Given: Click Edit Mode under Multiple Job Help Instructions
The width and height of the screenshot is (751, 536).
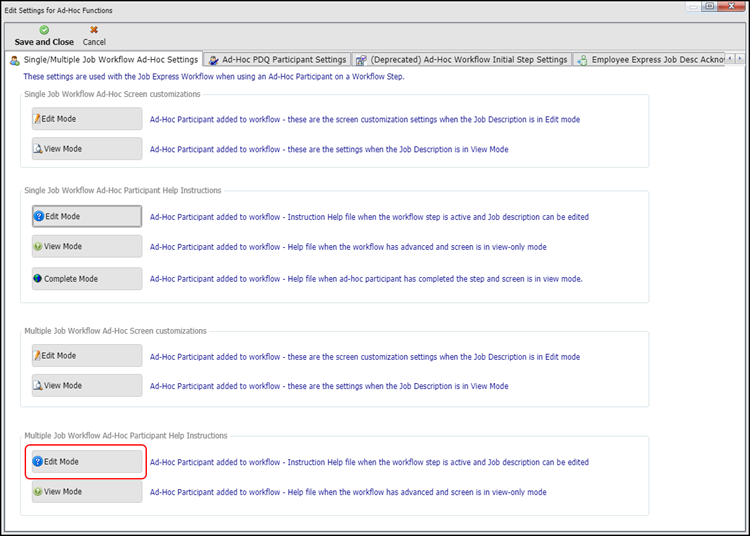Looking at the screenshot, I should coord(87,462).
